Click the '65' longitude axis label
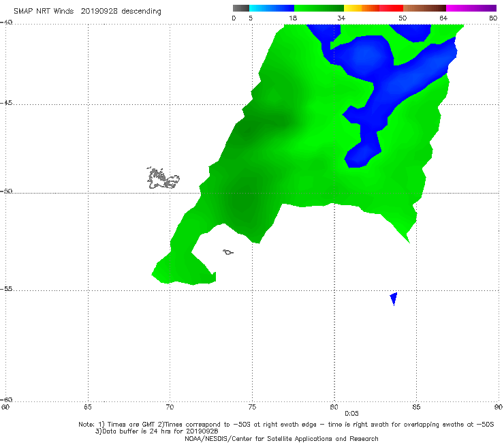Screen dimensions: 504x443 (87, 408)
